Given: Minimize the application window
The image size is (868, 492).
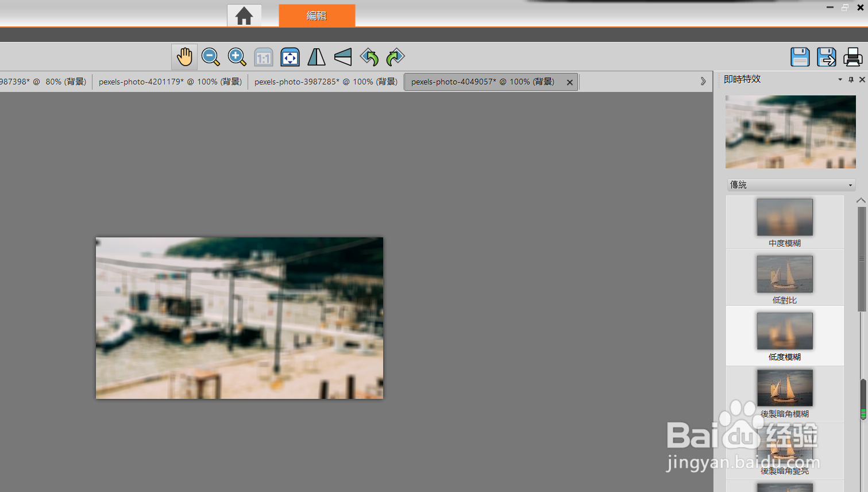Looking at the screenshot, I should point(830,7).
